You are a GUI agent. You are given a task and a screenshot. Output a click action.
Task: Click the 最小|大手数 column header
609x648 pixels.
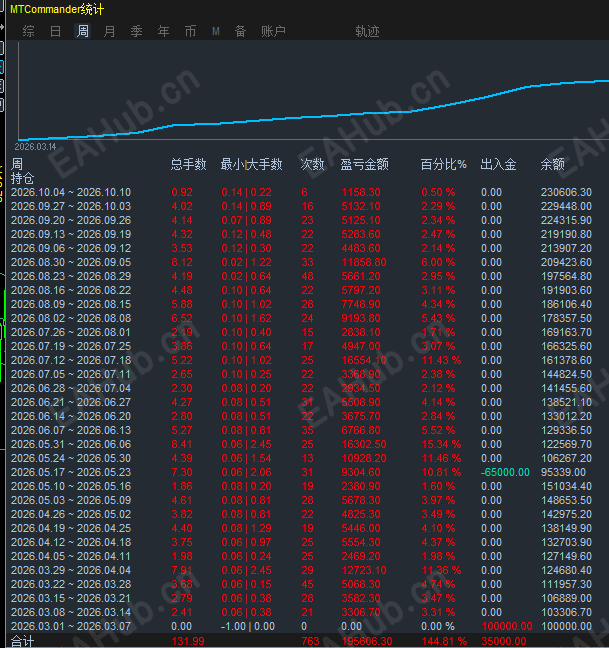point(252,164)
